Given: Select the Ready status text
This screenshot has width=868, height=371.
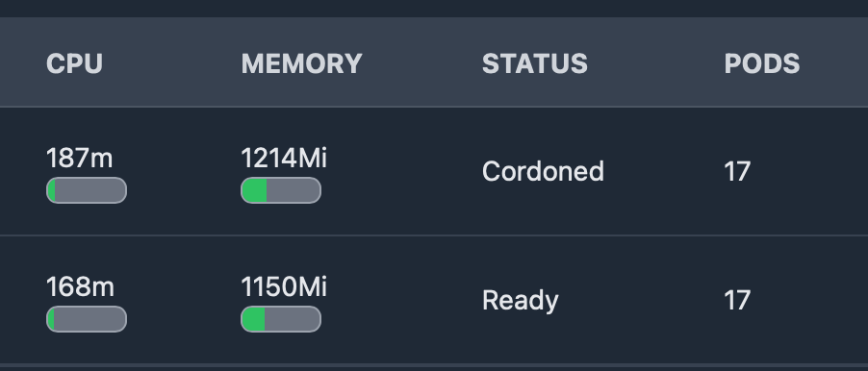Looking at the screenshot, I should coord(521,300).
